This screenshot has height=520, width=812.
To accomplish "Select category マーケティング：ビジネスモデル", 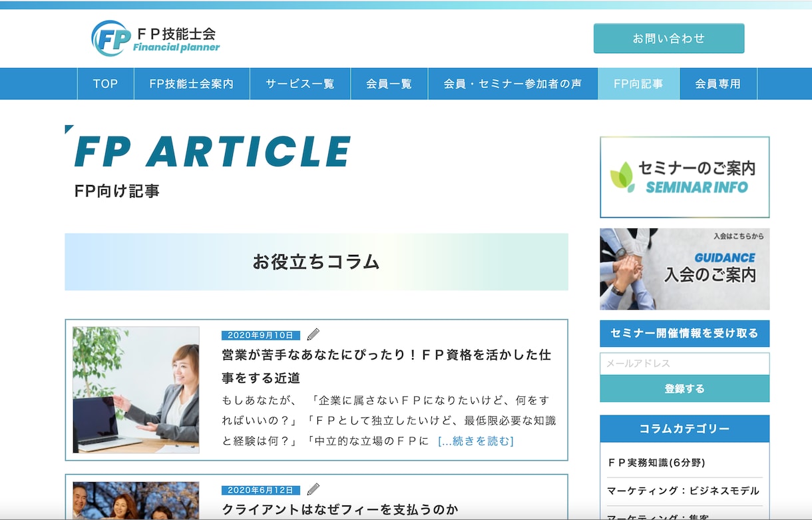I will coord(683,491).
